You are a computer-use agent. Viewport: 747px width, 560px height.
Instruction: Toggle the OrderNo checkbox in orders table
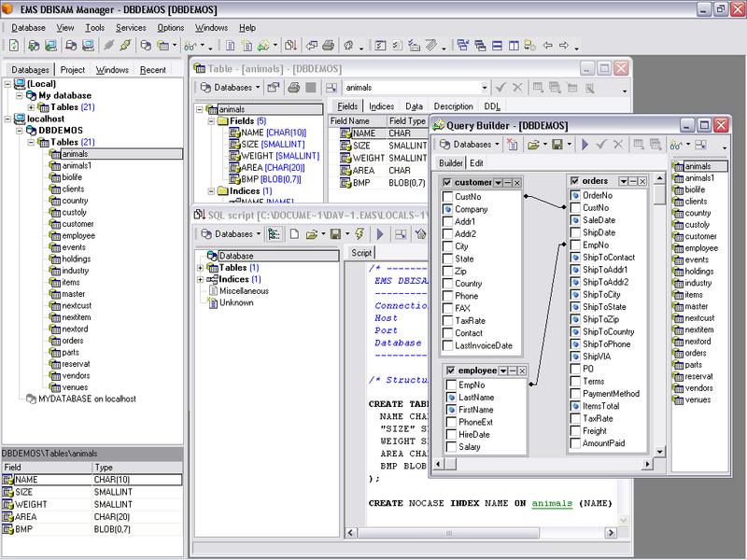pyautogui.click(x=575, y=195)
